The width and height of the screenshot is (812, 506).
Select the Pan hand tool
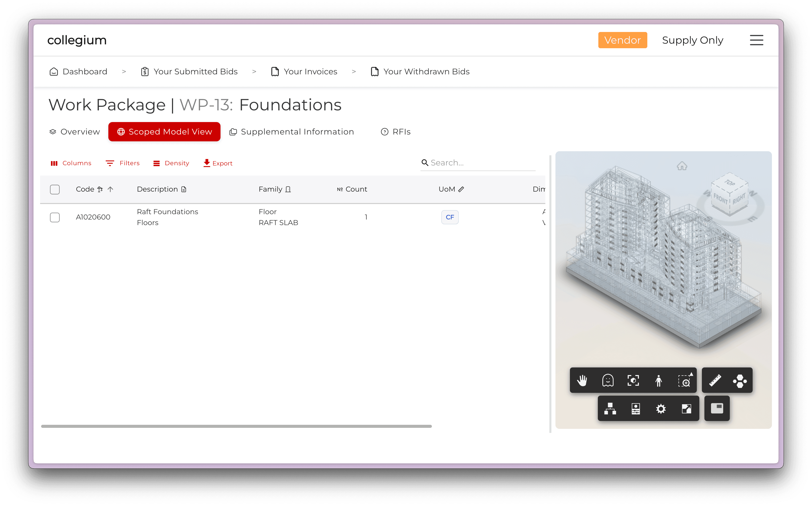pos(582,380)
